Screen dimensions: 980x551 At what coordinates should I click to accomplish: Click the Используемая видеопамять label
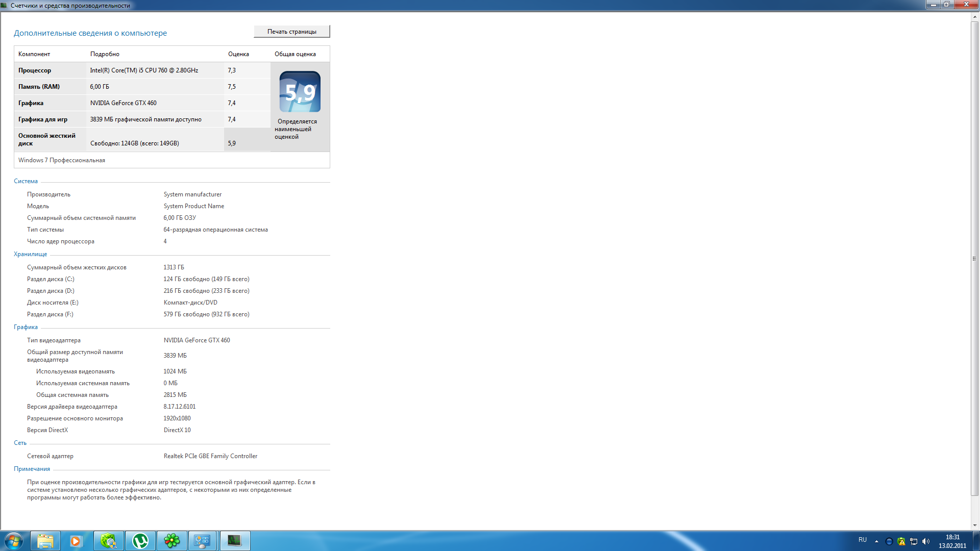click(76, 371)
